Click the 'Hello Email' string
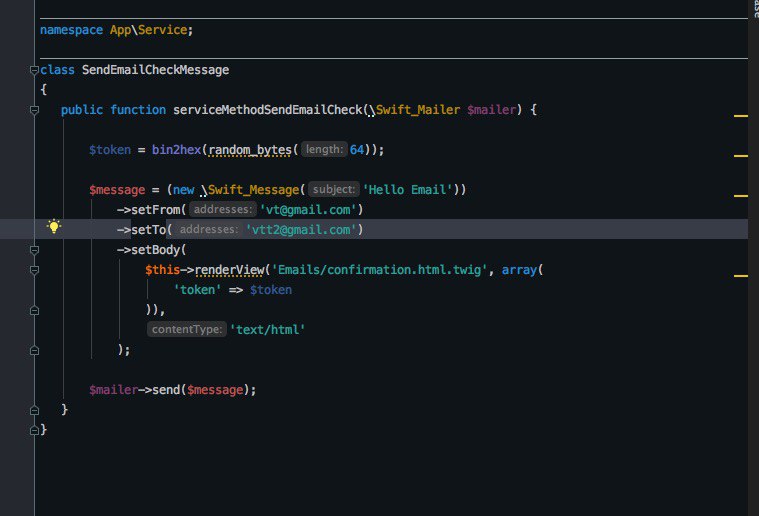759x516 pixels. tap(408, 190)
